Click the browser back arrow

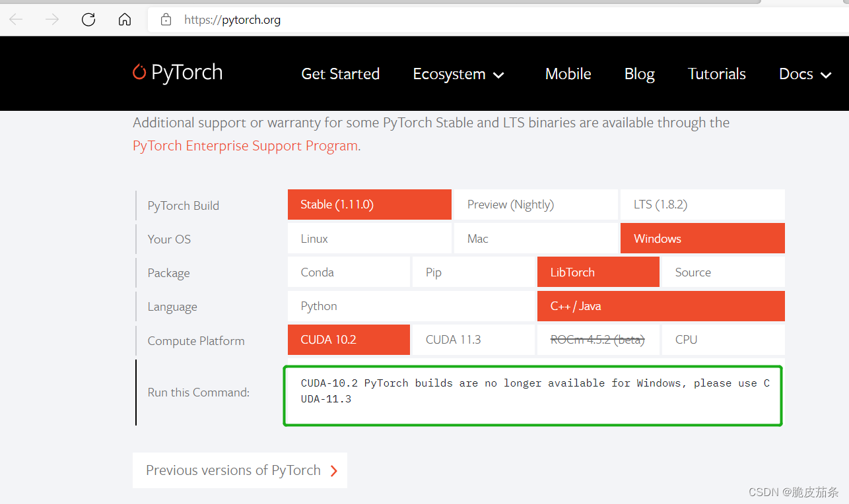(x=16, y=20)
